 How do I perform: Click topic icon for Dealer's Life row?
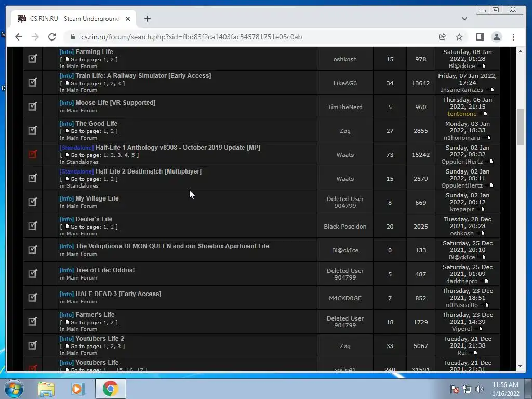[x=32, y=226]
